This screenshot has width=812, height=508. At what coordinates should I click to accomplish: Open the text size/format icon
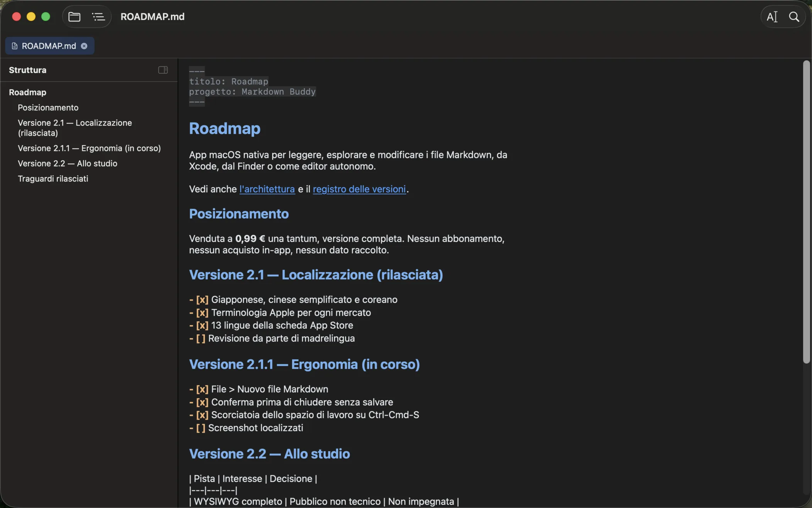tap(772, 17)
